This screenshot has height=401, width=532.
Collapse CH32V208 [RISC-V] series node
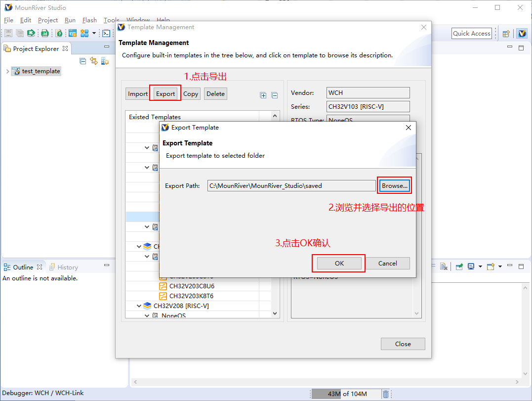[139, 306]
